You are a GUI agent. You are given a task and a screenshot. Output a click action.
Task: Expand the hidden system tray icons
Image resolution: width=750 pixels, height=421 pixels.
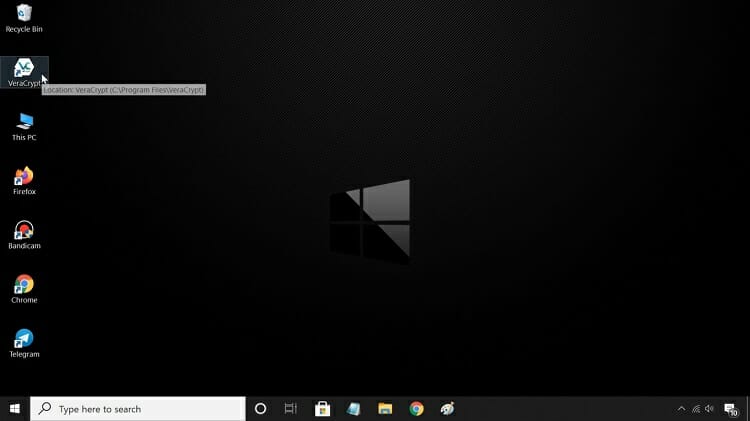[x=682, y=409]
